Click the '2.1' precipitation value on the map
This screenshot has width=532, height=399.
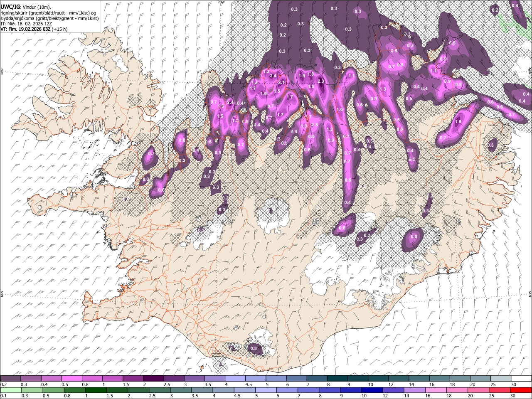tap(281, 82)
